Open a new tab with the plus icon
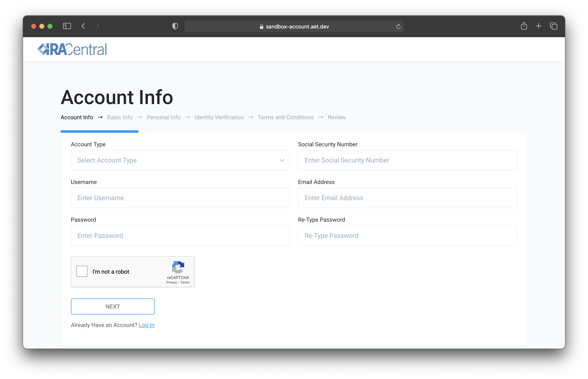The height and width of the screenshot is (379, 588). [x=539, y=26]
